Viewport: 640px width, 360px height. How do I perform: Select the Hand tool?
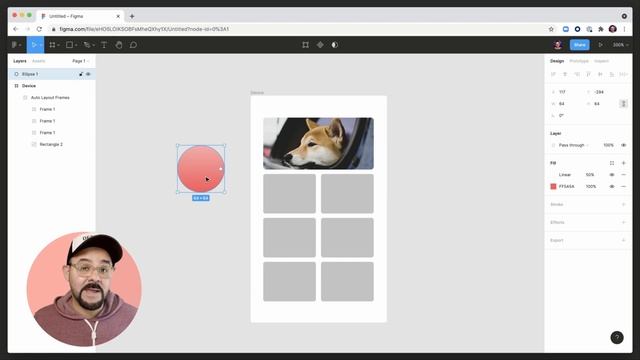119,45
